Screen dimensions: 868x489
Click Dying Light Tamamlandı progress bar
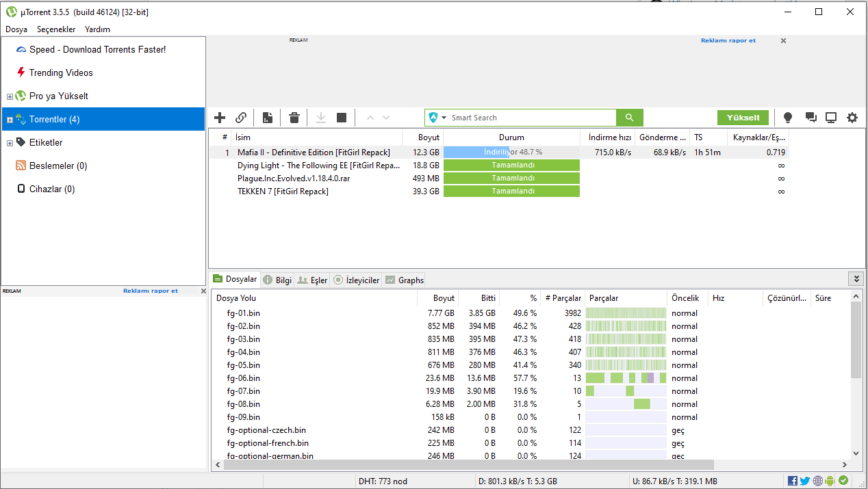(x=511, y=166)
